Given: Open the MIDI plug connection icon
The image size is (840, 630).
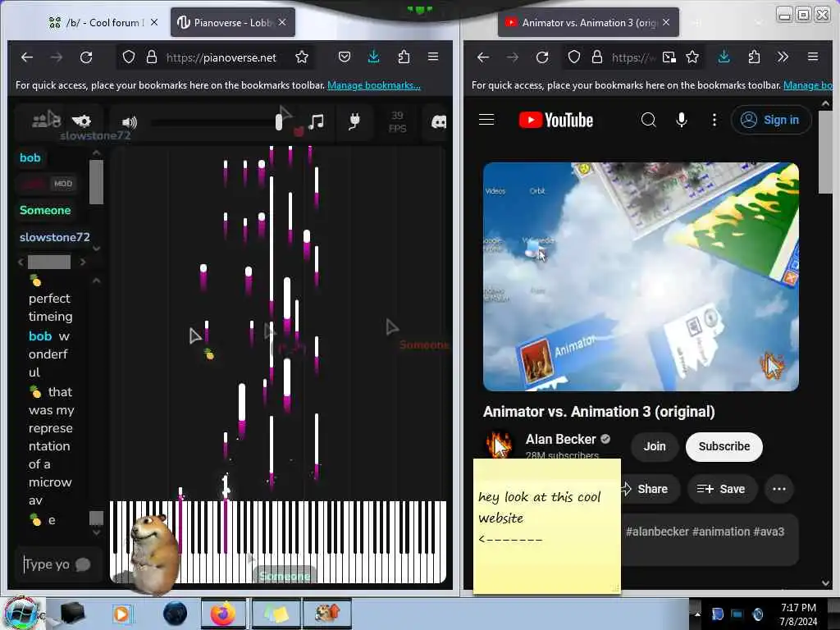Looking at the screenshot, I should (x=354, y=121).
